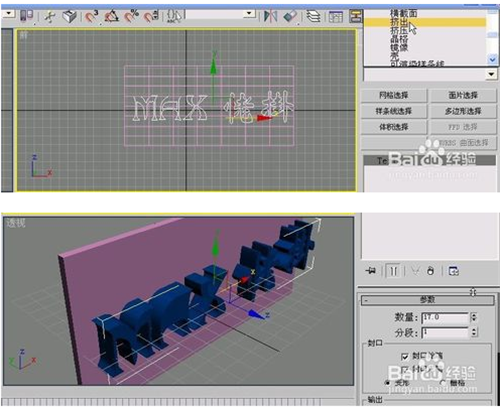500x407 pixels.
Task: Click the 分段 segments input field
Action: [x=445, y=332]
